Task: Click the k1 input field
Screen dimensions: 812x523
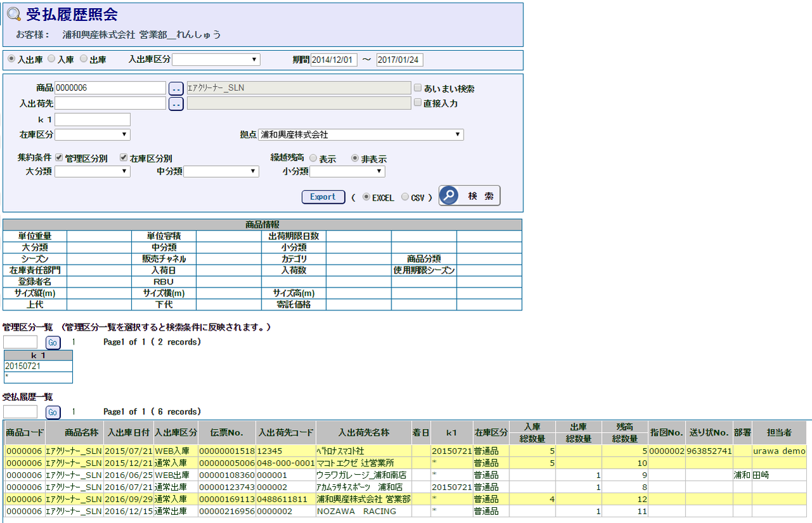Action: 93,119
